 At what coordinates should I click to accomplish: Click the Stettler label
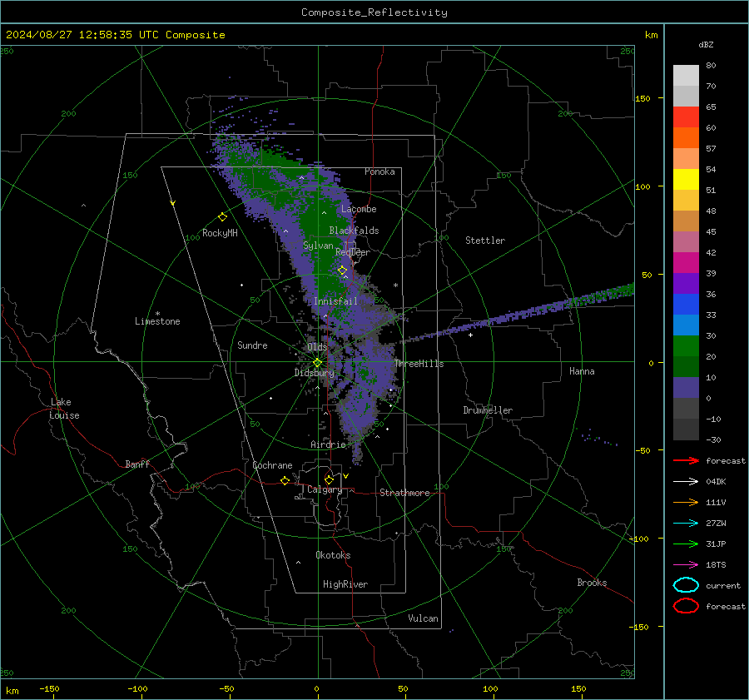tap(485, 241)
